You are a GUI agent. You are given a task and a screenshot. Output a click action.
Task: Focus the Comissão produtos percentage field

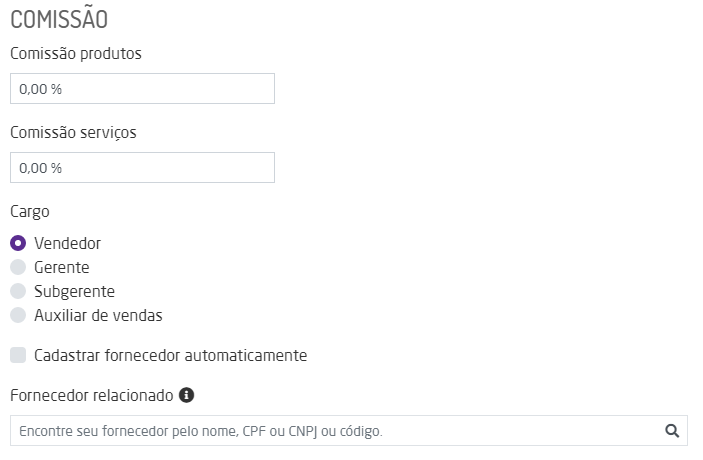click(x=142, y=89)
